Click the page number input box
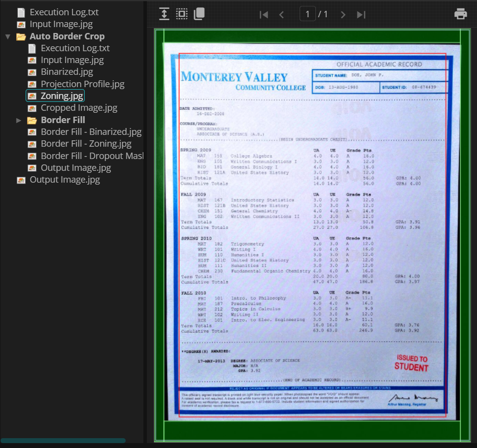 [307, 14]
